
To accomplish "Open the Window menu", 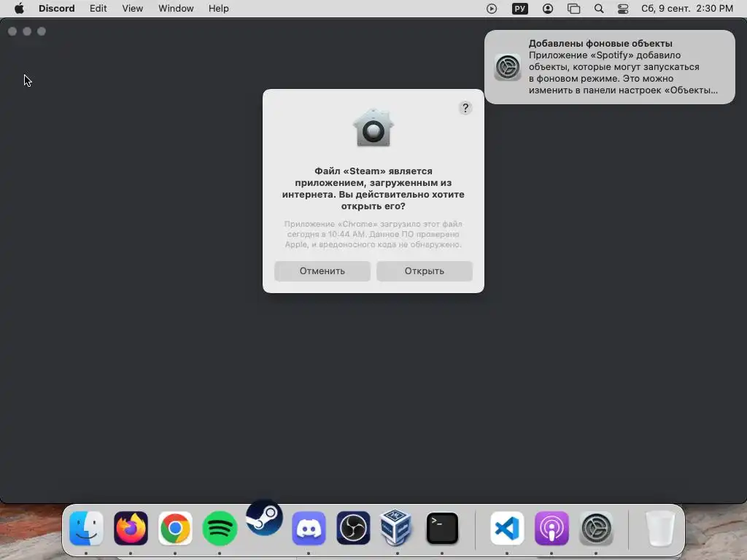I will tap(176, 9).
